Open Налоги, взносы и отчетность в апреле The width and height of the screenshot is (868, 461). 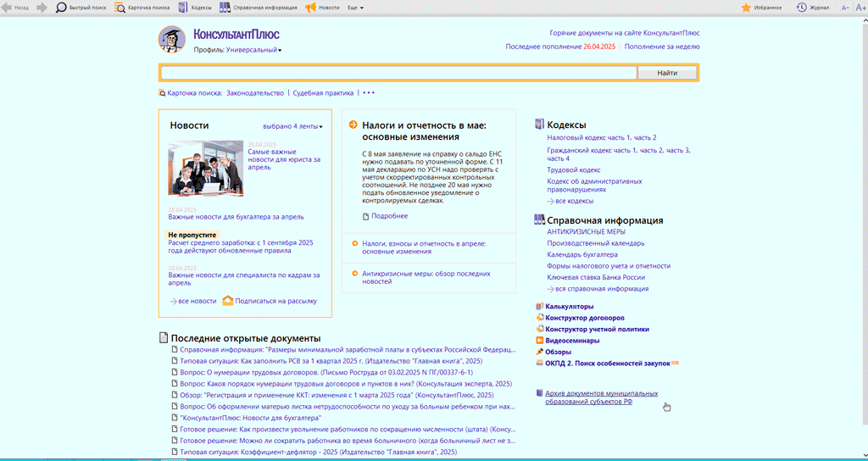pos(424,247)
